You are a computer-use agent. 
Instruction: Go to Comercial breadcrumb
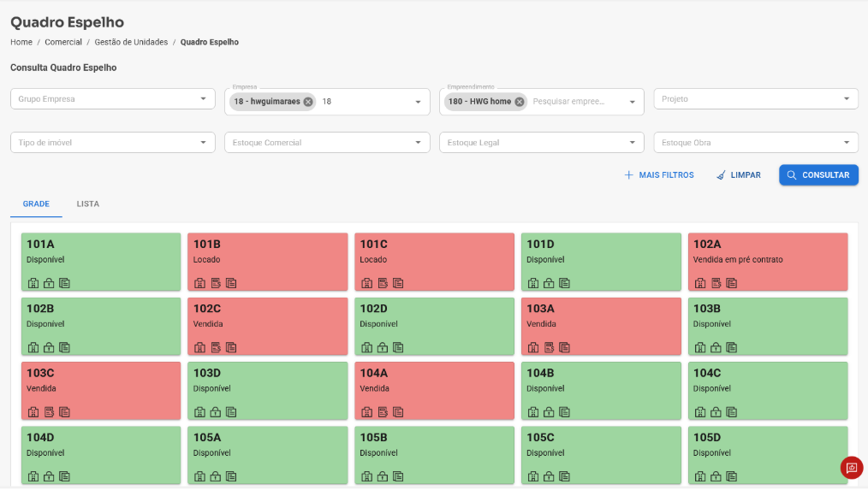(63, 42)
